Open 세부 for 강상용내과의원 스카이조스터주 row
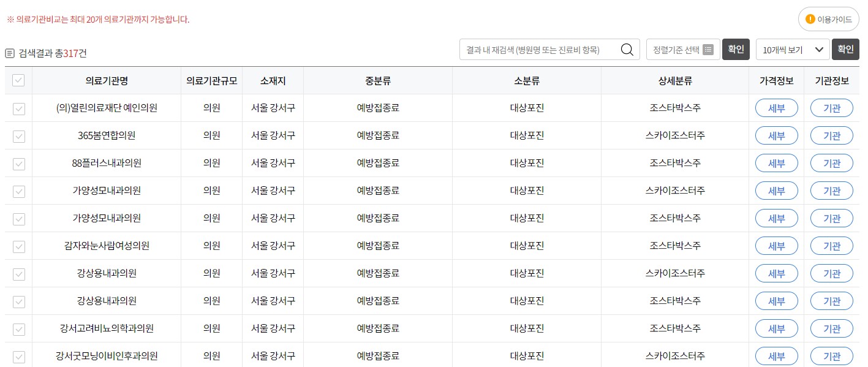868x367 pixels. pyautogui.click(x=776, y=274)
